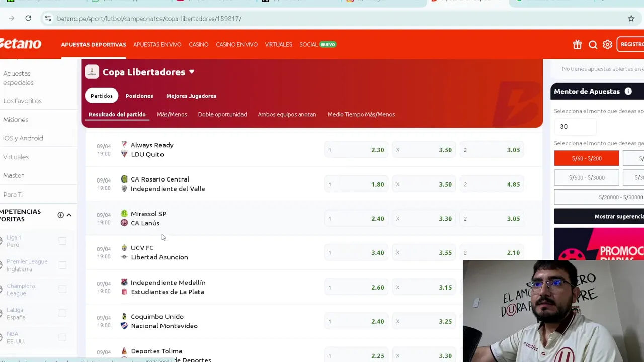Click Betano logo

[21, 44]
